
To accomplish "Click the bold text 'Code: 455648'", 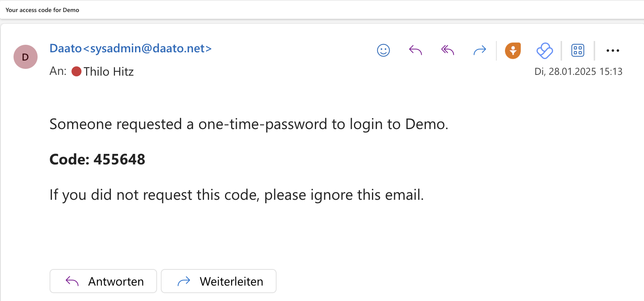I will (97, 160).
